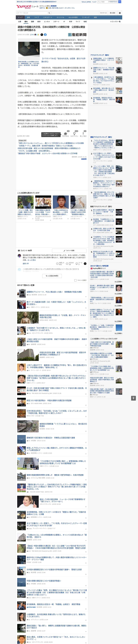Click the ログイン link
This screenshot has height=644, width=138.
(42, 8)
